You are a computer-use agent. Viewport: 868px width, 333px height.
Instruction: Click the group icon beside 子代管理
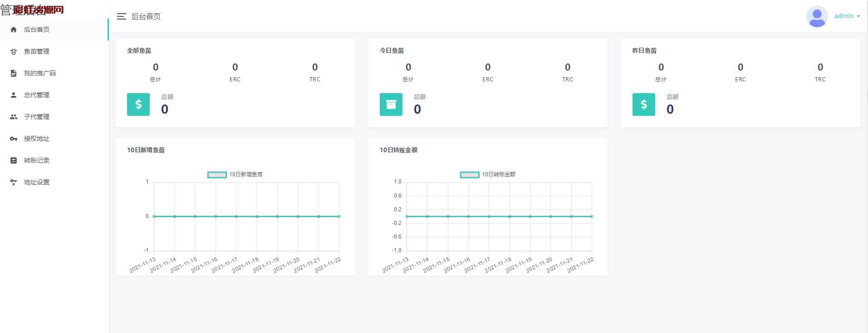click(x=14, y=117)
